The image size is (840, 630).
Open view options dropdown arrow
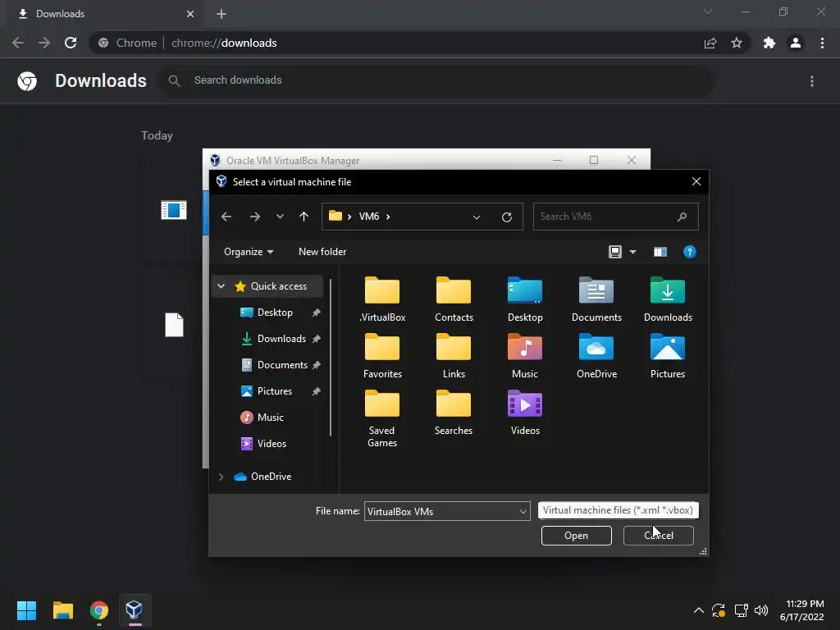pos(632,252)
